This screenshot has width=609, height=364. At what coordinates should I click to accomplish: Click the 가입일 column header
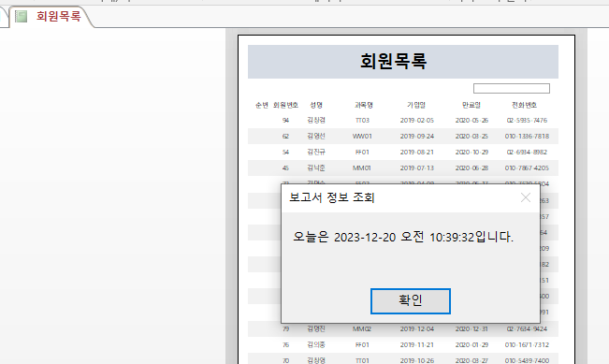(x=416, y=105)
